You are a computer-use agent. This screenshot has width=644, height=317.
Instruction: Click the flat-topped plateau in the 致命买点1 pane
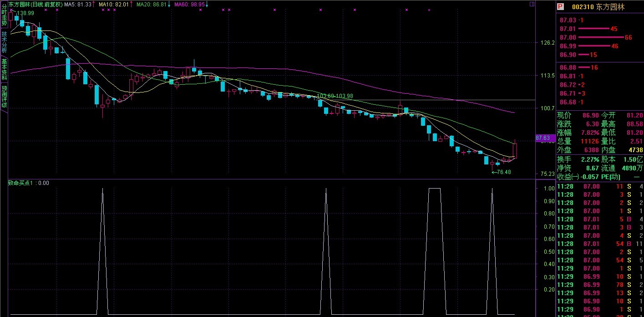point(435,188)
